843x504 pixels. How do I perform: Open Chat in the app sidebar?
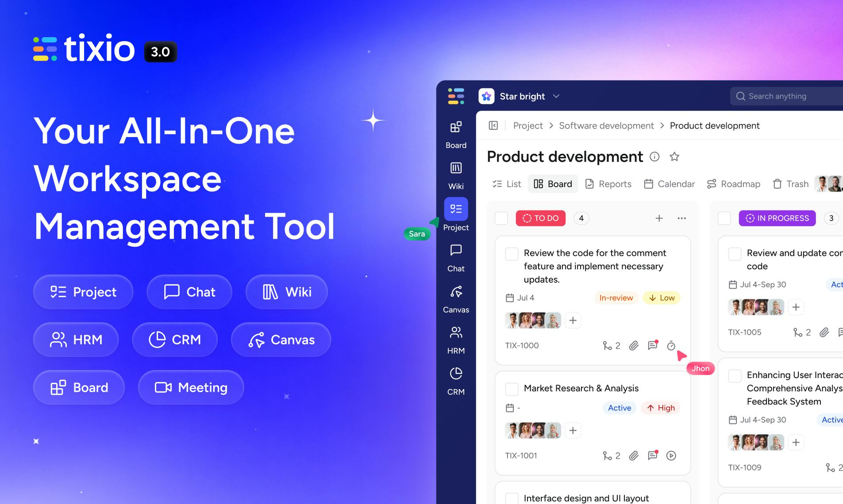tap(456, 258)
